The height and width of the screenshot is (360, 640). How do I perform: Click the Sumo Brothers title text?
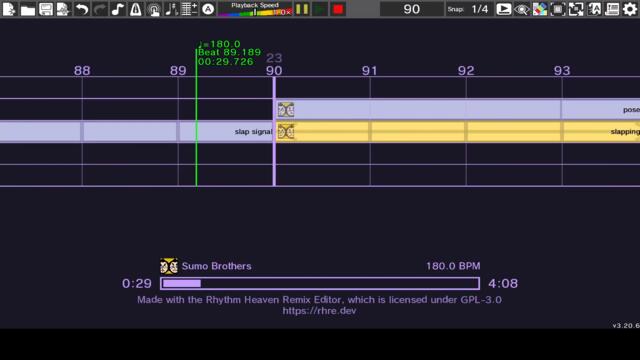pos(216,266)
